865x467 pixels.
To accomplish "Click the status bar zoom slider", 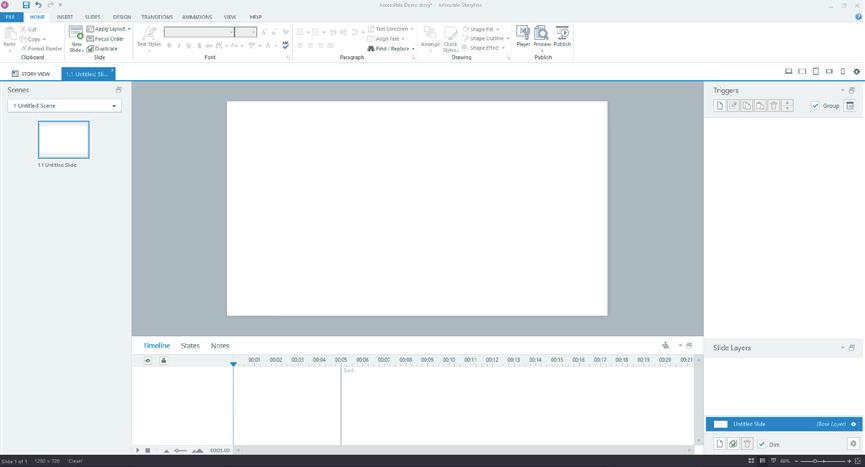I will pos(824,461).
